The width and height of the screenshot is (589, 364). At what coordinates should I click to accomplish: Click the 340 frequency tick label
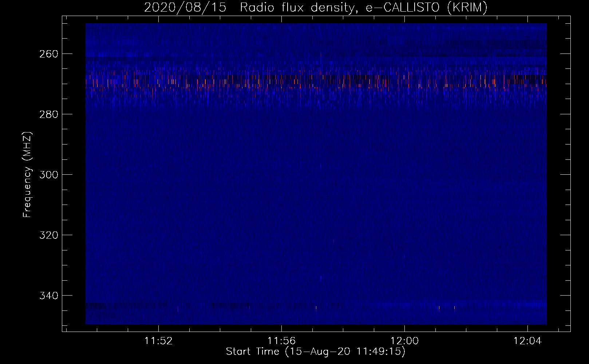[48, 296]
